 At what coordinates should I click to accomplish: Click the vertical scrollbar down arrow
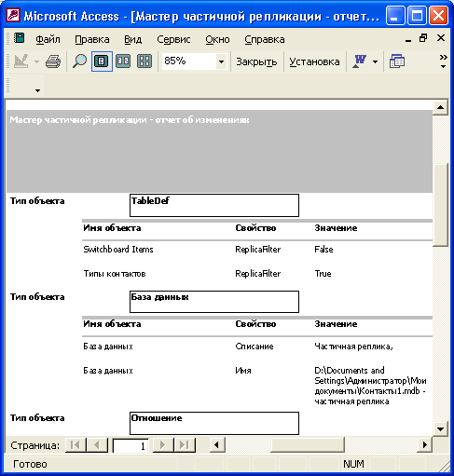pos(440,429)
